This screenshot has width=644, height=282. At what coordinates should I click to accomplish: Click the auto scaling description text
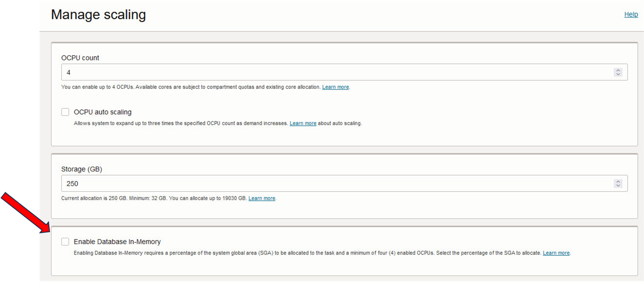[180, 123]
